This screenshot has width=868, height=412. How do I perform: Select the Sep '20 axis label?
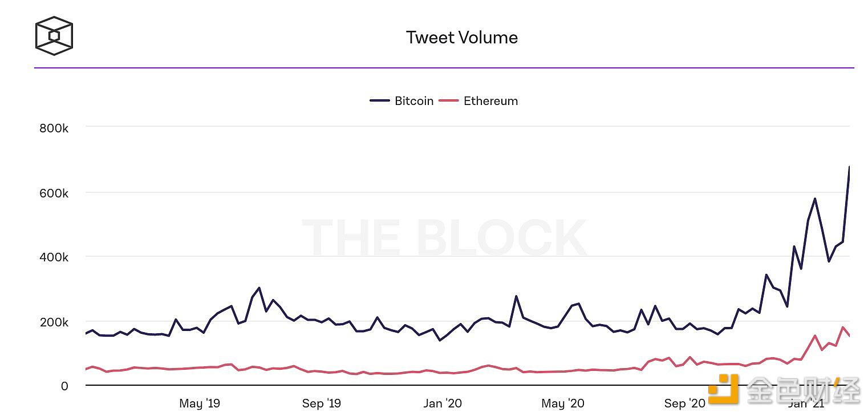click(x=685, y=403)
